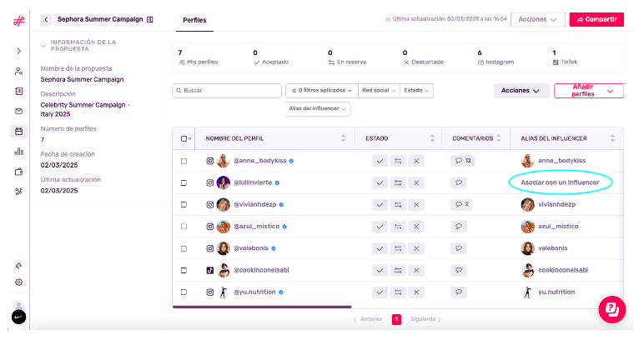Check the @anne_bodykiss row checkbox
Viewport: 644px width, 340px height.
[x=184, y=161]
